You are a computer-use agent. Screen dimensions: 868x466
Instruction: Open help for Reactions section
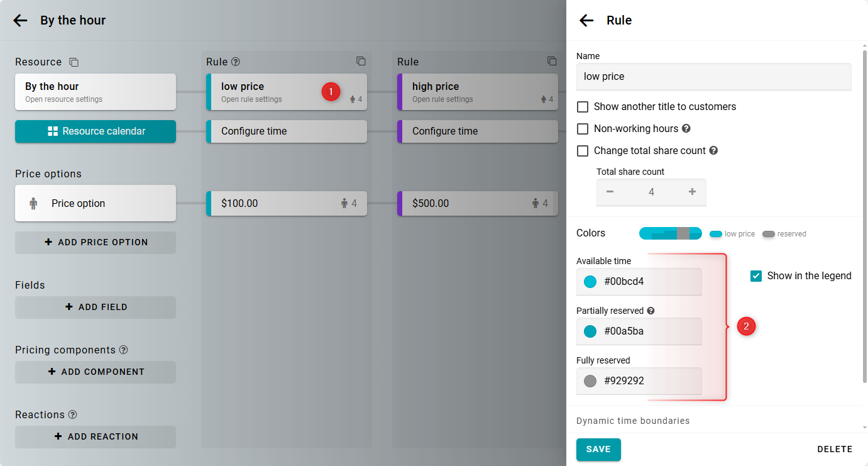(72, 414)
